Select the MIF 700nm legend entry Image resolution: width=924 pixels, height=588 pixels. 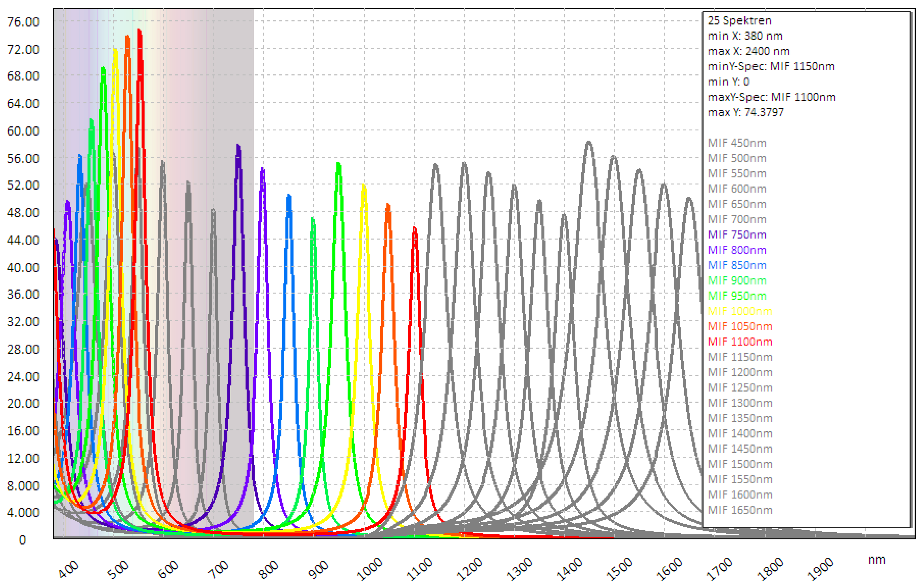737,219
